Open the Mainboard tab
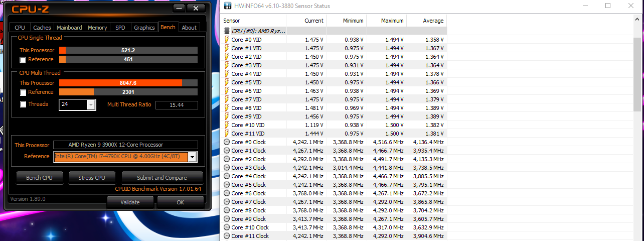Image resolution: width=644 pixels, height=241 pixels. (x=69, y=28)
